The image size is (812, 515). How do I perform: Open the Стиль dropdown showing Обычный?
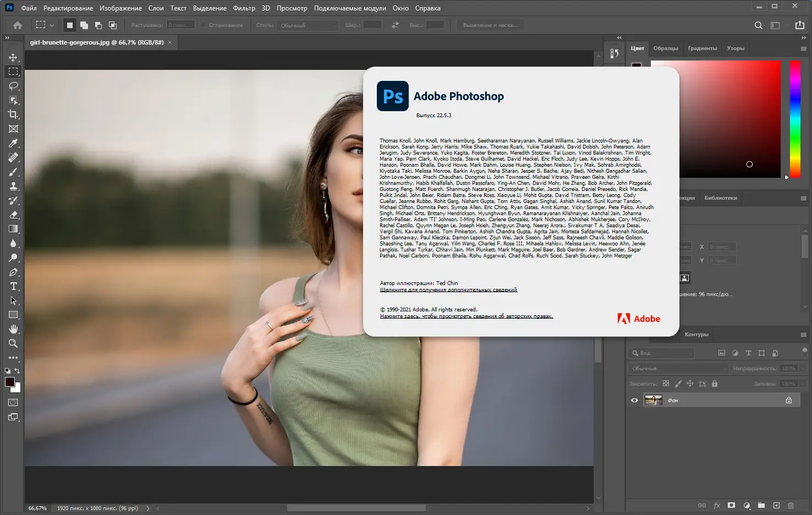(x=308, y=25)
